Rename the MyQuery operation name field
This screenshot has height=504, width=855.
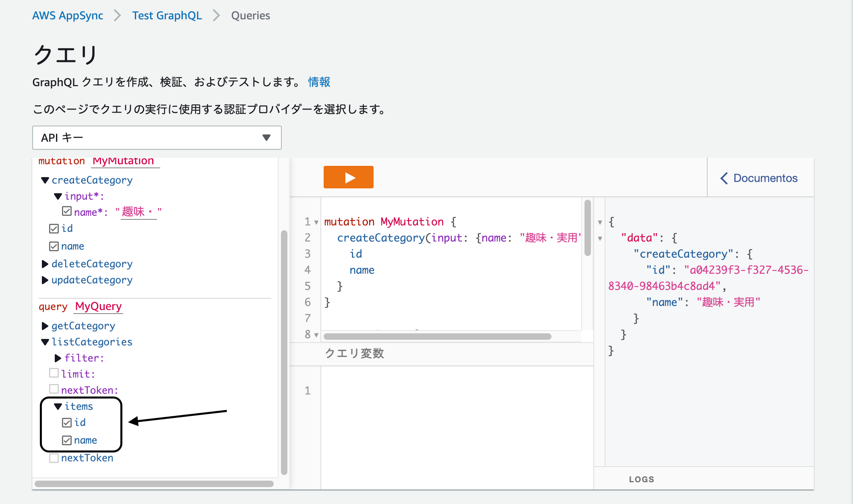click(x=99, y=307)
